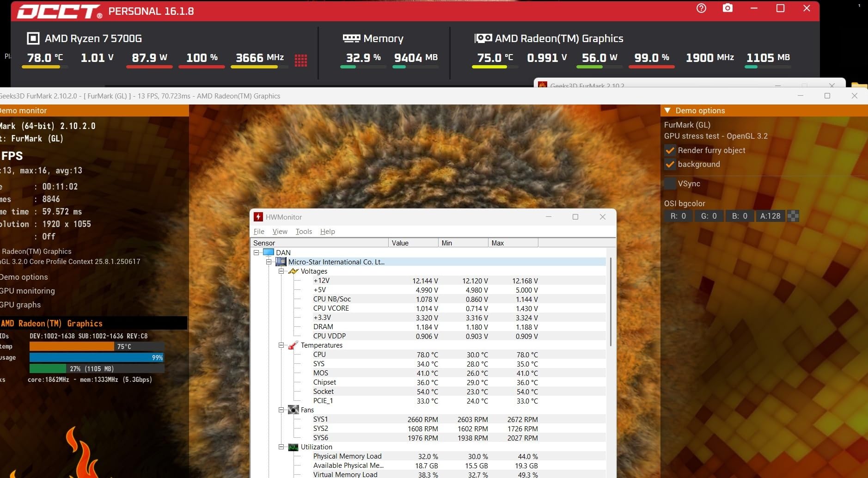Click the Voltages lightning icon in HWMonitor
Viewport: 868px width, 478px height.
pyautogui.click(x=293, y=271)
